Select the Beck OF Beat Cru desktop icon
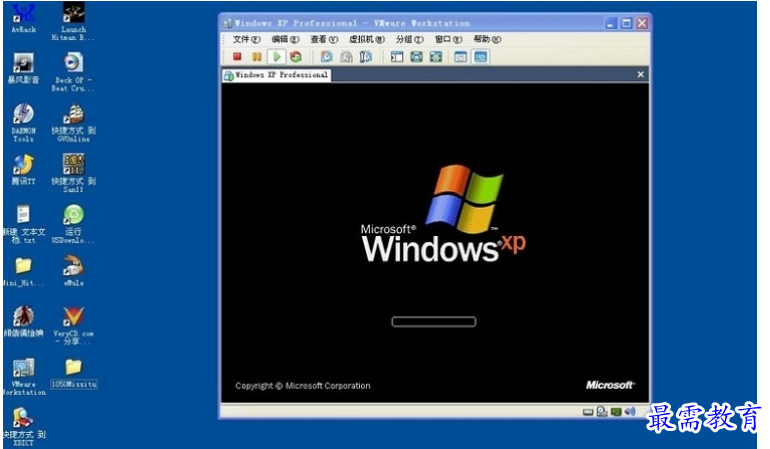 pos(73,73)
